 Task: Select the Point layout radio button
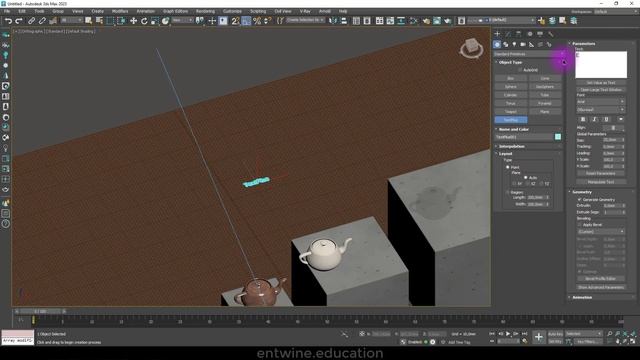pos(508,167)
